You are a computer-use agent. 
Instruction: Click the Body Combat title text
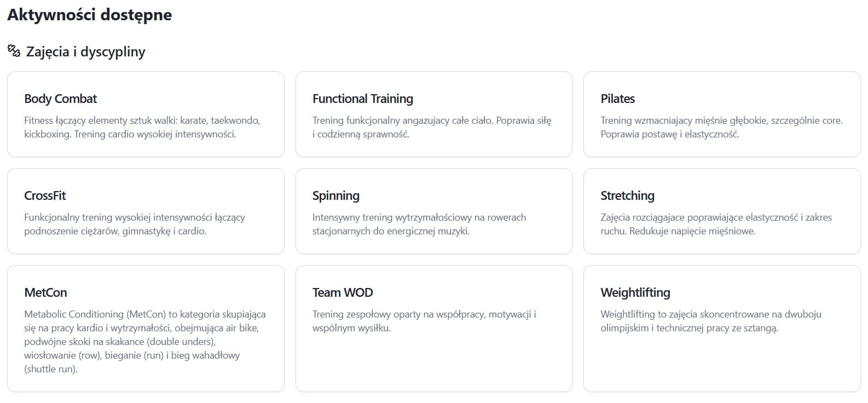[x=60, y=99]
